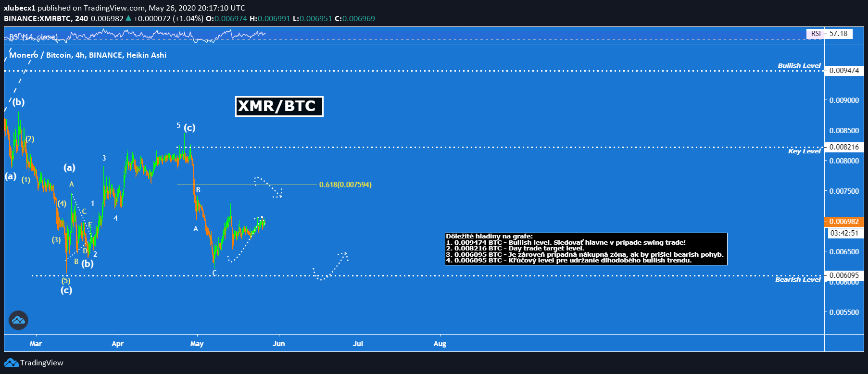
Task: Click the Bullish Level label
Action: (x=799, y=65)
